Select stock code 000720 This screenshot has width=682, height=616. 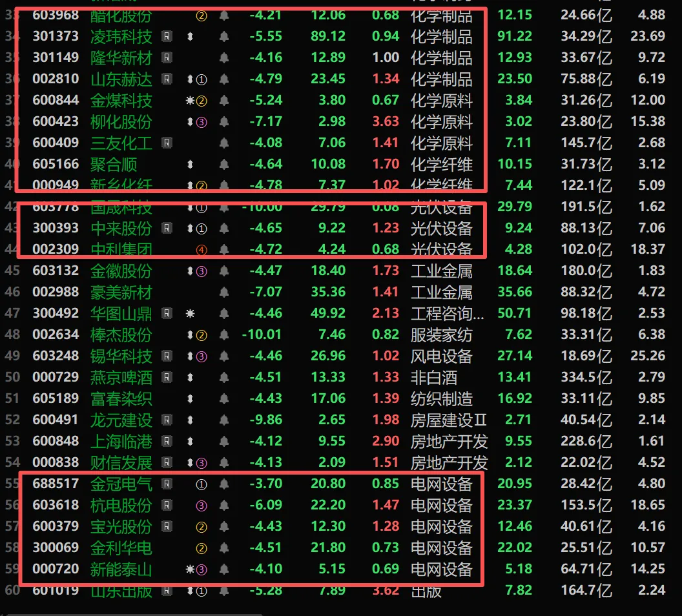click(x=56, y=569)
